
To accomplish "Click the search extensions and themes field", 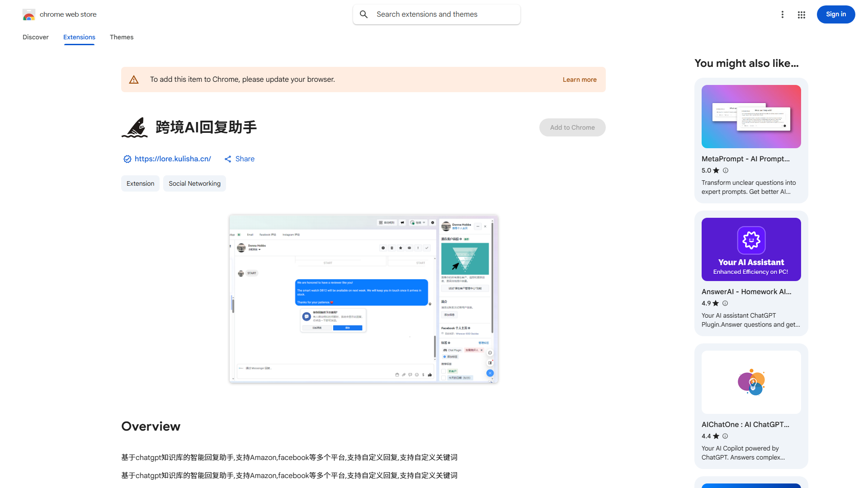I will coord(436,14).
